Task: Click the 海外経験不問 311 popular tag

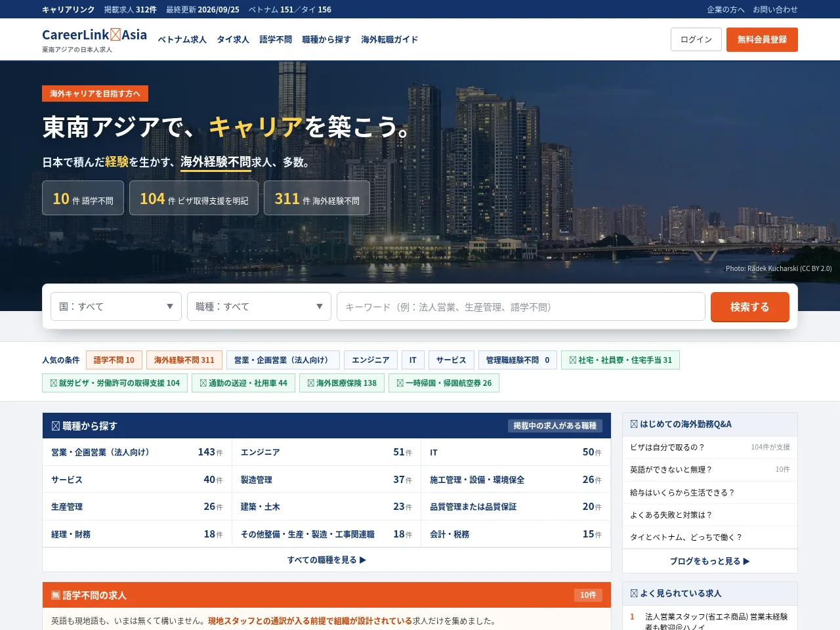Action: pyautogui.click(x=184, y=360)
